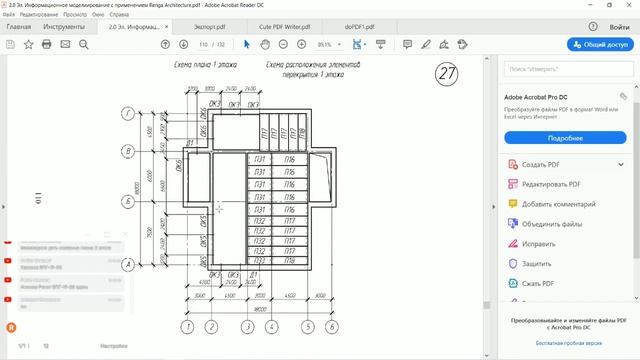Click the Общий доступ button
The width and height of the screenshot is (640, 360).
(x=600, y=44)
